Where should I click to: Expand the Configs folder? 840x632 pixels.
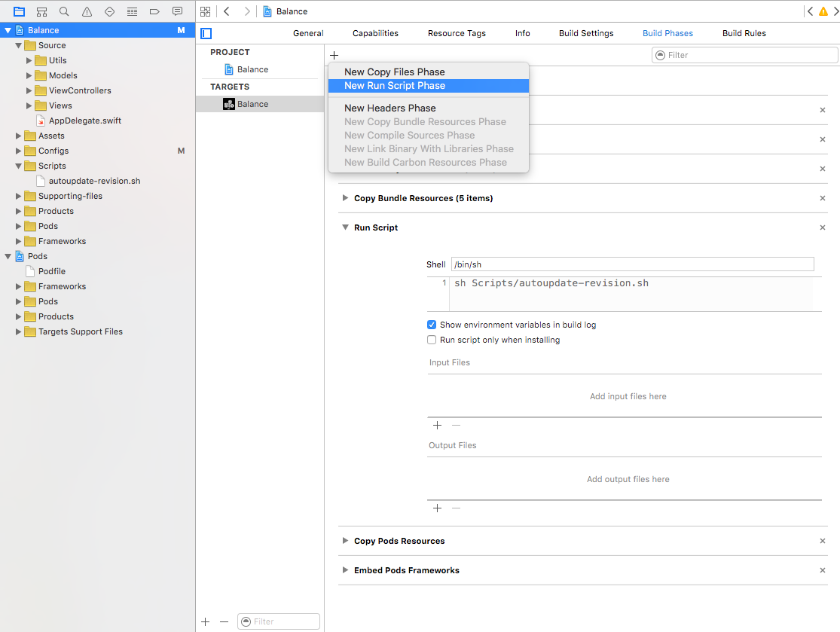19,151
